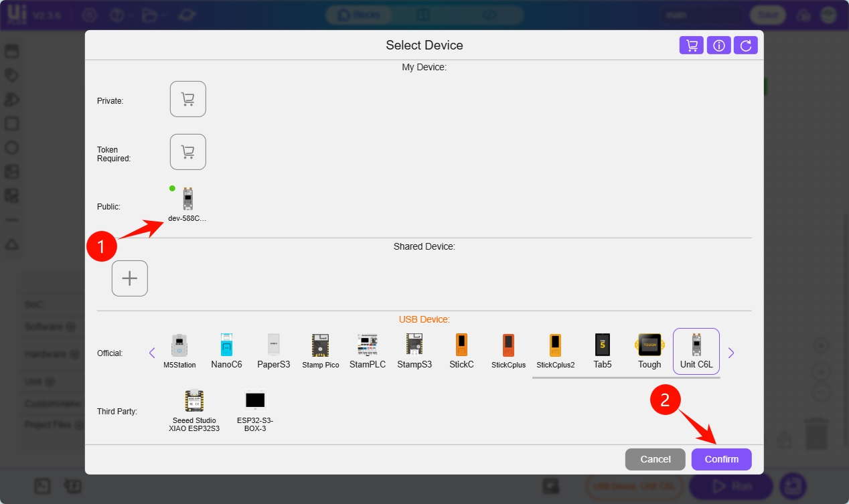The height and width of the screenshot is (504, 849).
Task: Add a shared device with plus button
Action: (129, 278)
